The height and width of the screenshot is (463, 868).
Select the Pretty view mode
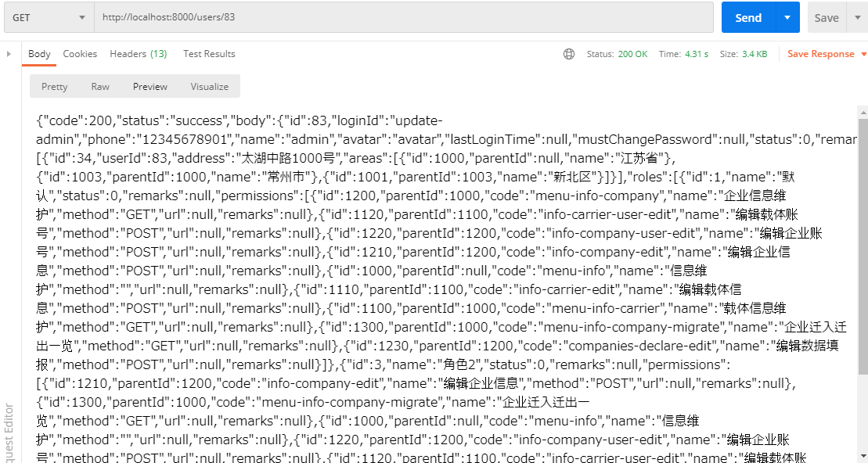tap(55, 87)
